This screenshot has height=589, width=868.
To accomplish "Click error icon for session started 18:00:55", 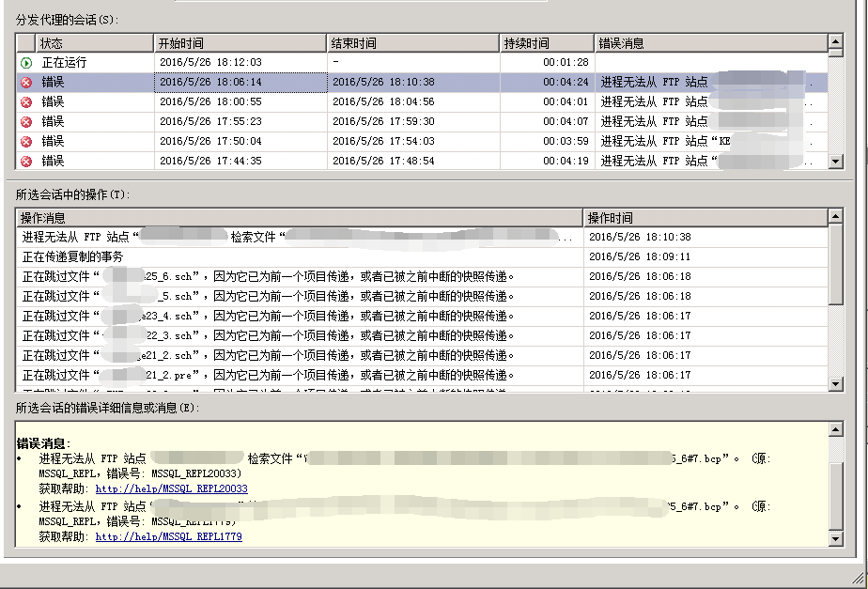I will [26, 101].
